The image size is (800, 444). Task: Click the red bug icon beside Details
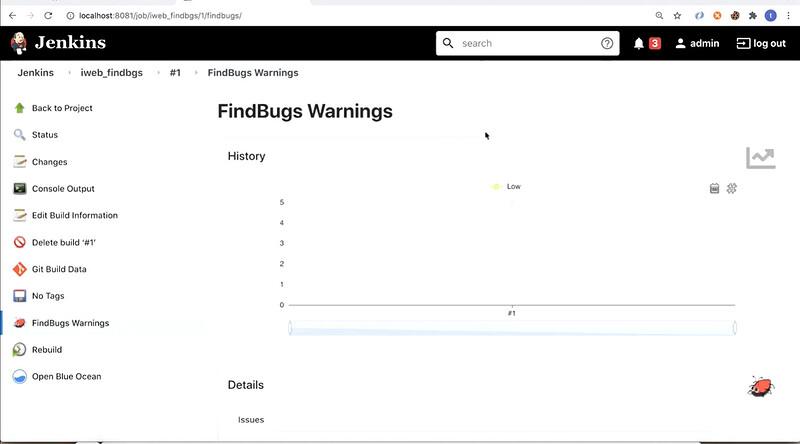click(x=761, y=386)
